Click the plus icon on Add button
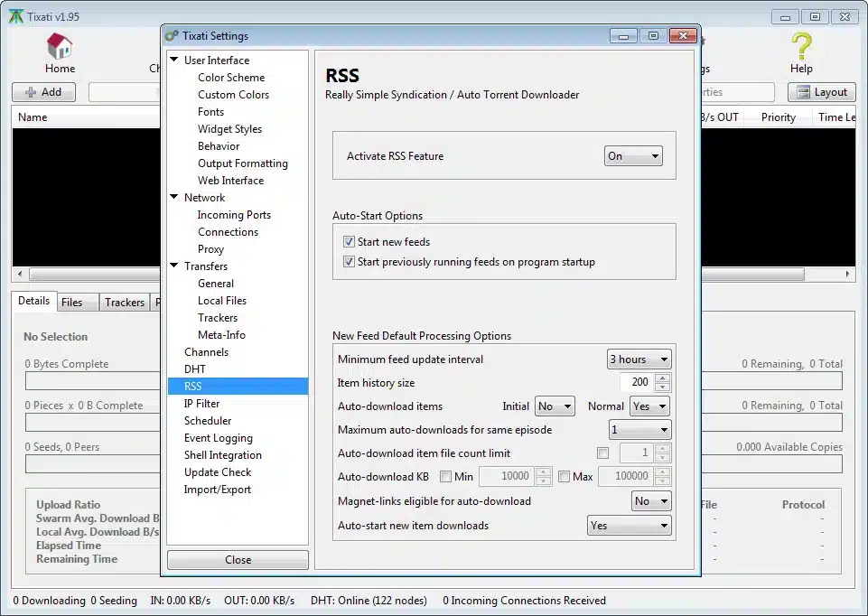Screen dimensions: 868x616 coord(31,92)
